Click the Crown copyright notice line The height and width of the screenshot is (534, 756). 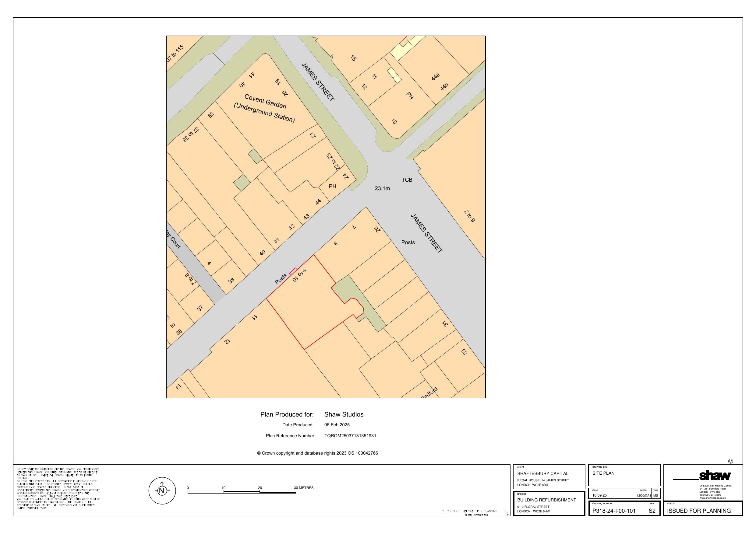(x=317, y=453)
